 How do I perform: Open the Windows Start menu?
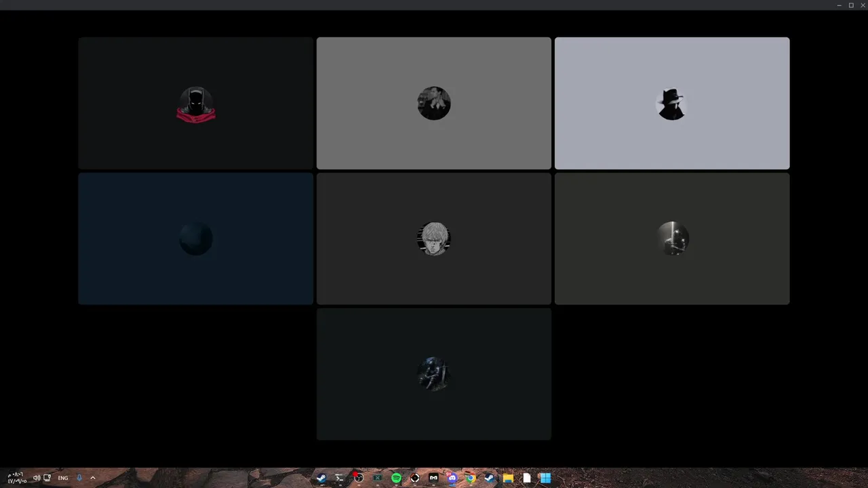pos(545,478)
